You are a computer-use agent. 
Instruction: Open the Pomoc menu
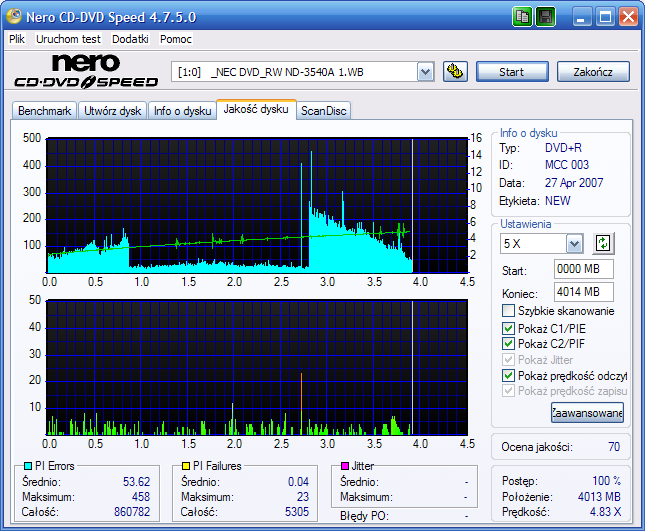coord(176,39)
